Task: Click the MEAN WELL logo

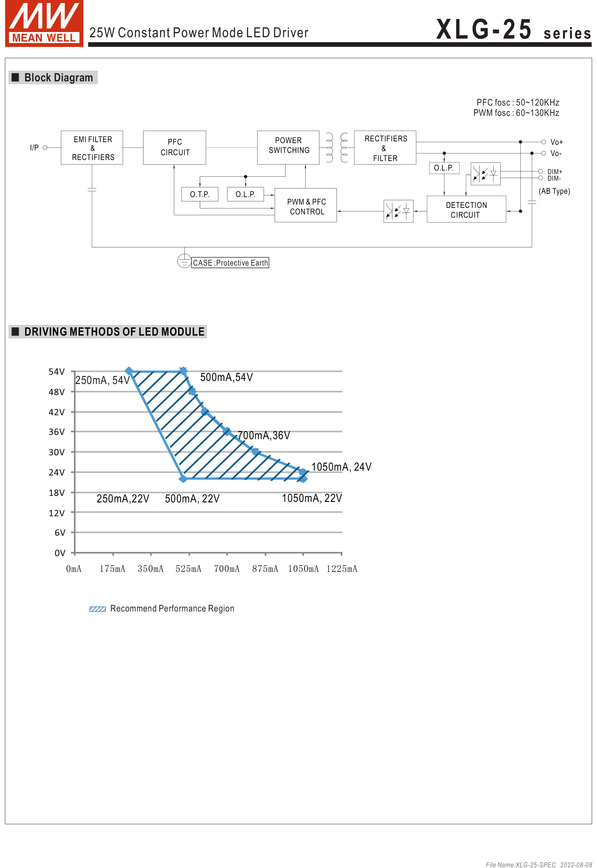Action: click(44, 23)
